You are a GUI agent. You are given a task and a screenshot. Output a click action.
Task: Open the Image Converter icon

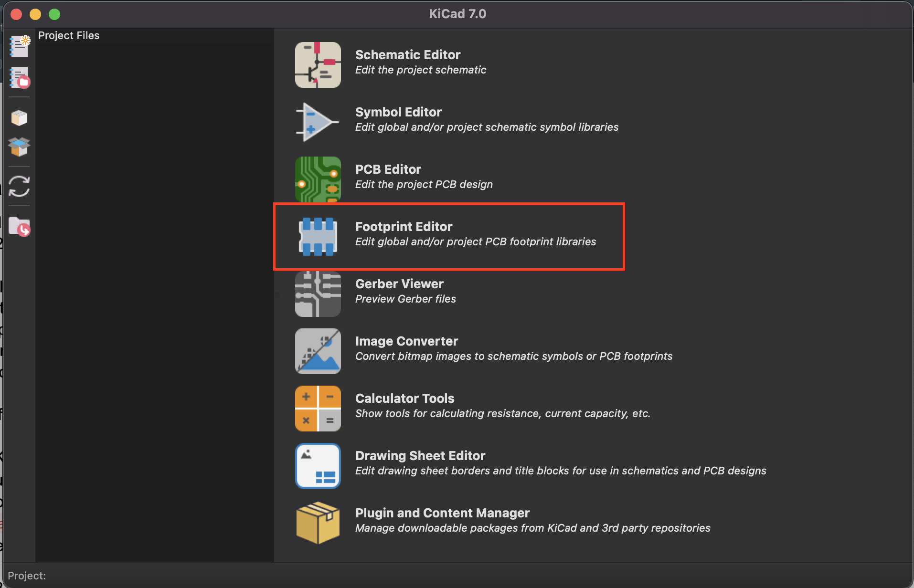pos(318,351)
